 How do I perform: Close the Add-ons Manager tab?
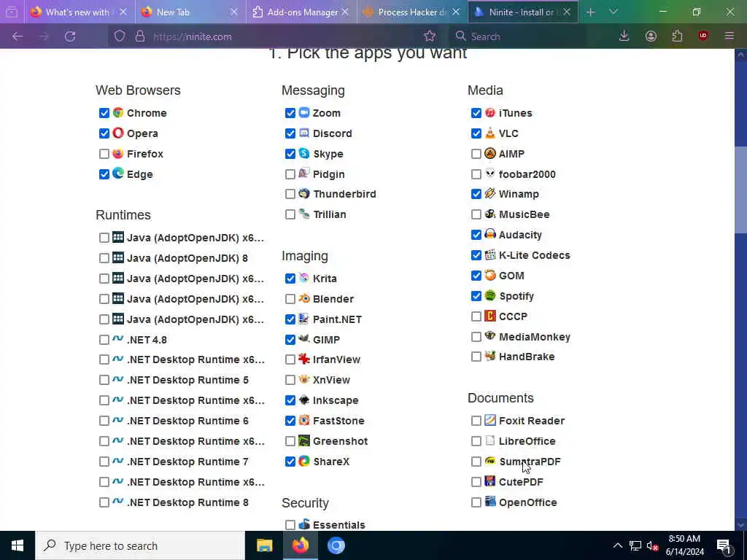(345, 12)
